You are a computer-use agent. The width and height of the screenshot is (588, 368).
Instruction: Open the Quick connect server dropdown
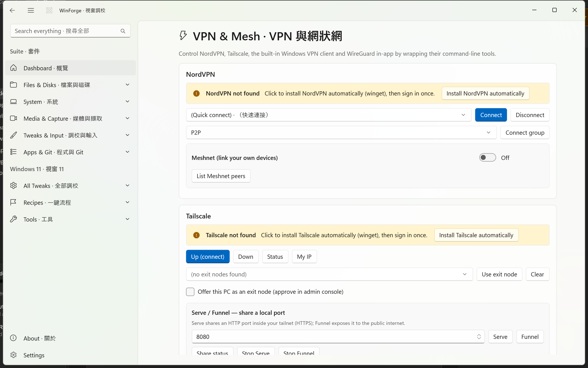pyautogui.click(x=329, y=115)
